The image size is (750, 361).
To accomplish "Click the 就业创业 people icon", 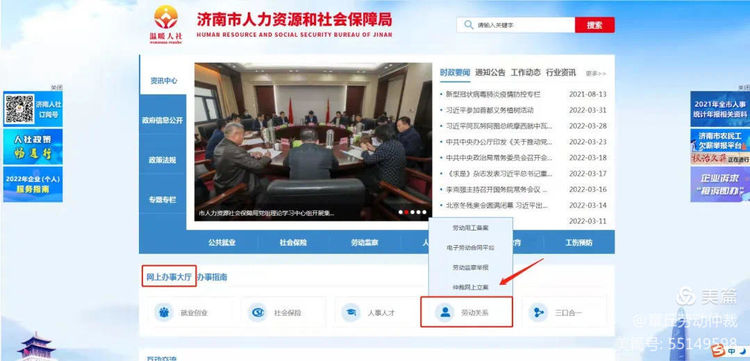I will coord(164,313).
